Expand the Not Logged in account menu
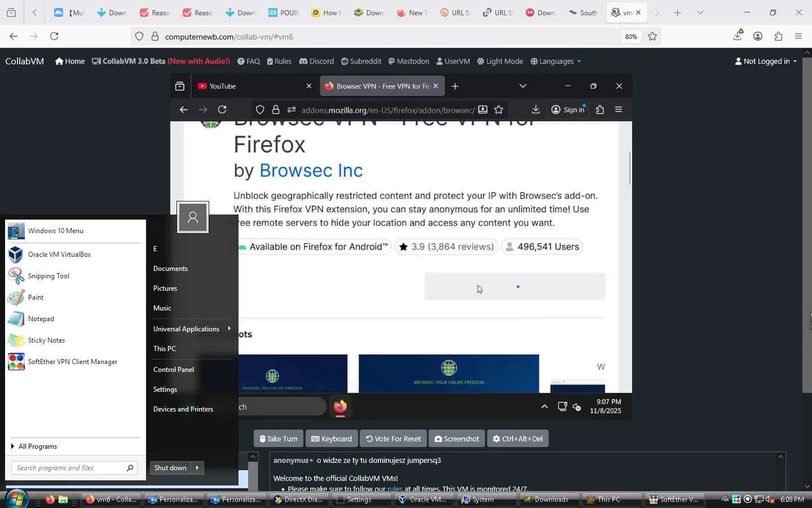 pyautogui.click(x=766, y=62)
